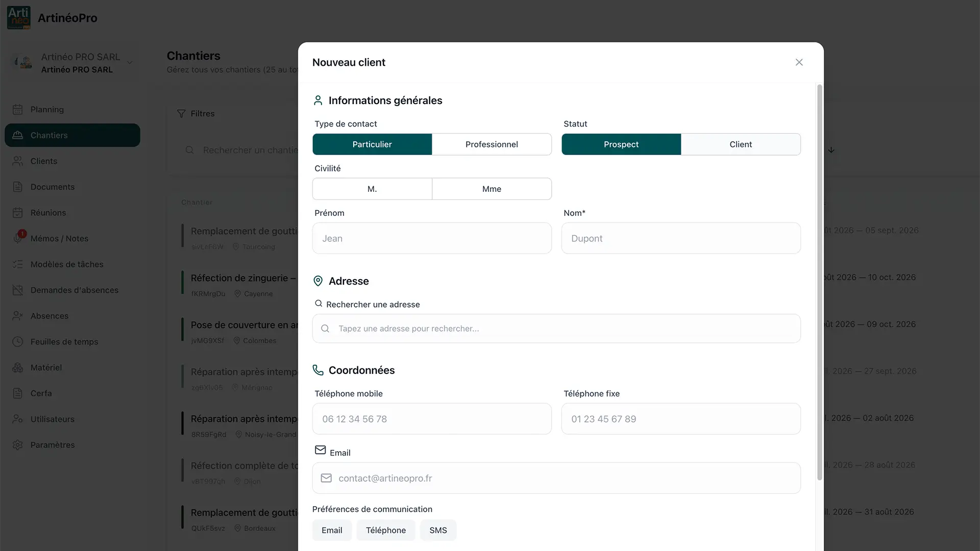Go to Utilisateurs section
This screenshot has width=980, height=551.
[72, 419]
